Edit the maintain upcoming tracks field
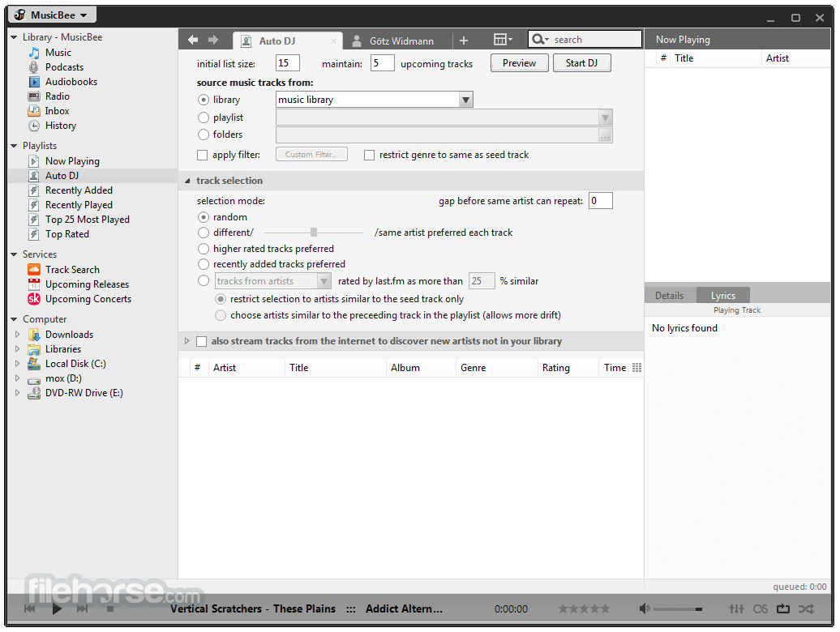 [x=383, y=63]
